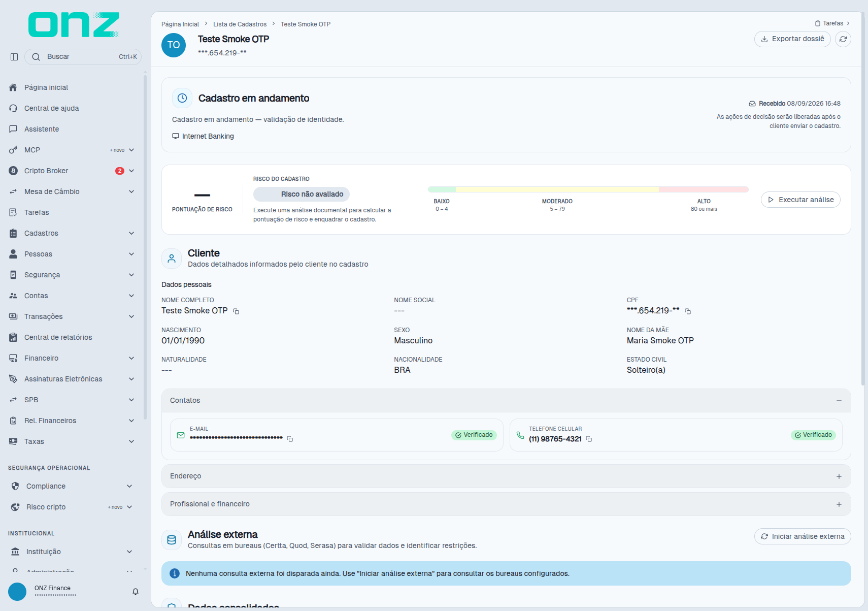Click the TO avatar circle

(174, 45)
